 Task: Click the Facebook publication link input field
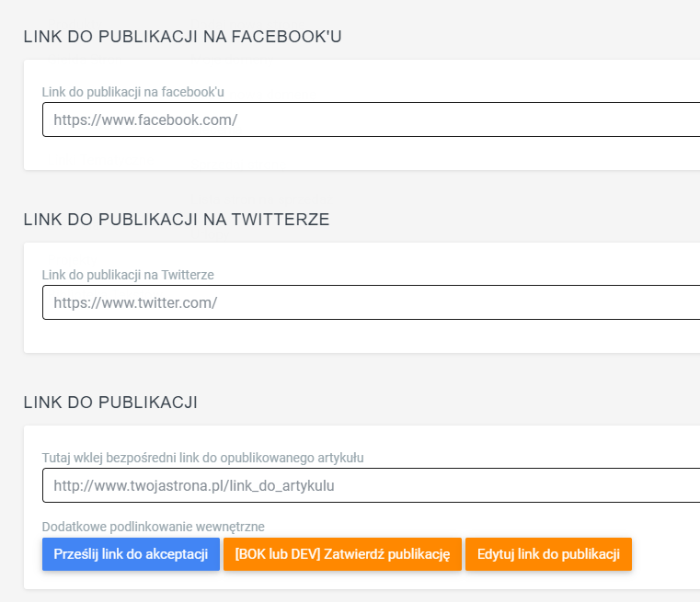coord(371,119)
